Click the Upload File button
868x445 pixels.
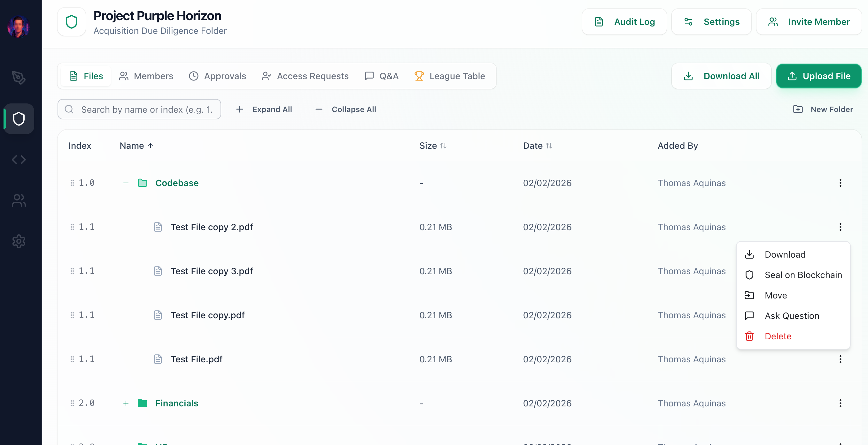(818, 76)
